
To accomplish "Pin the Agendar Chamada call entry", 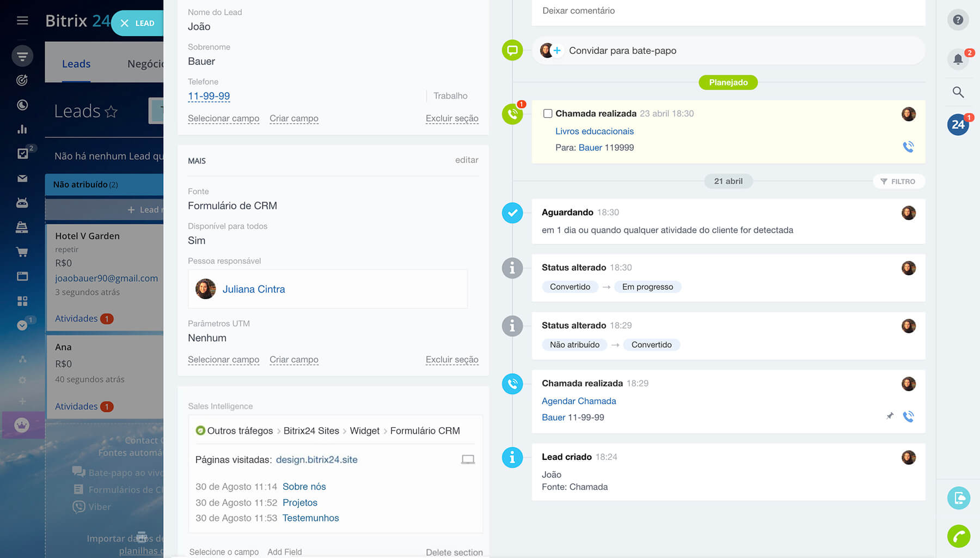I will click(890, 416).
